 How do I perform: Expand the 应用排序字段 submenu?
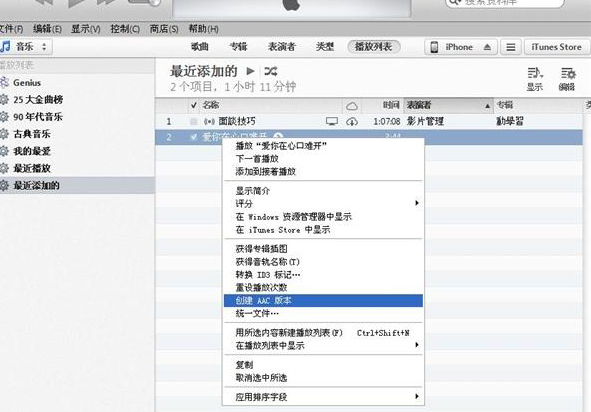click(x=323, y=397)
